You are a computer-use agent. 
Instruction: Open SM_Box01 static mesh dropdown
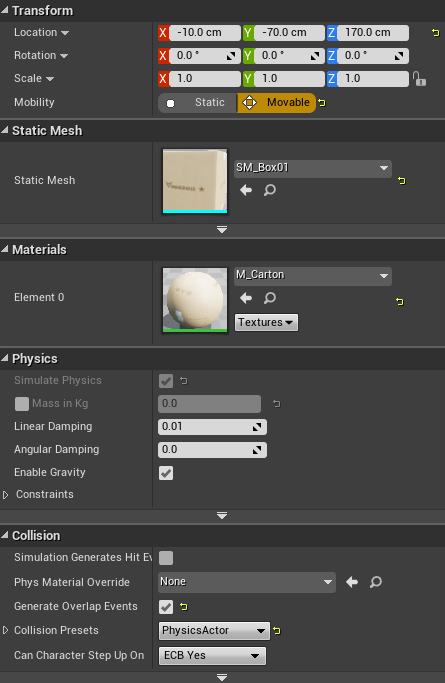point(313,168)
